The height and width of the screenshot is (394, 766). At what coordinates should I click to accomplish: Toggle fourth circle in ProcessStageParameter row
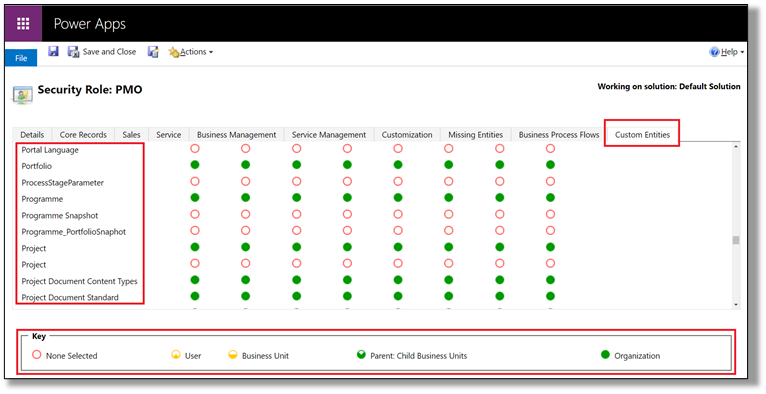click(347, 182)
